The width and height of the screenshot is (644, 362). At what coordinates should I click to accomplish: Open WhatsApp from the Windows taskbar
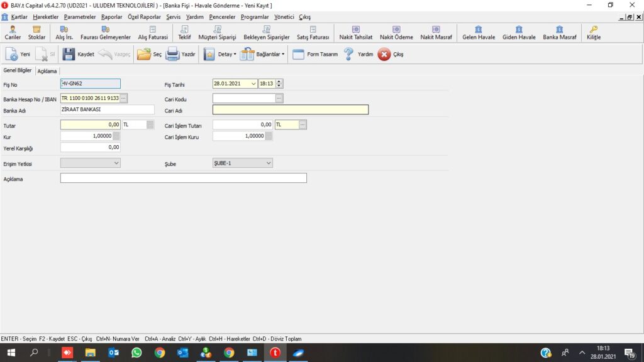(x=136, y=353)
